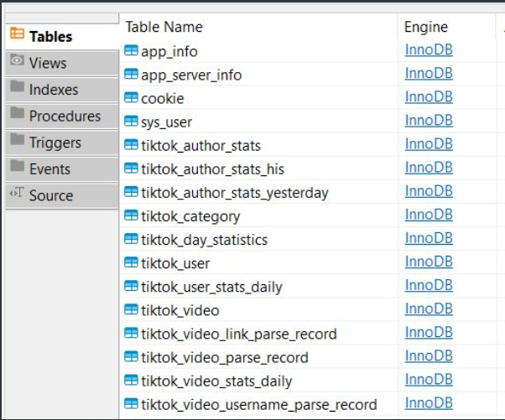Select the app_server_info table name

tap(191, 75)
